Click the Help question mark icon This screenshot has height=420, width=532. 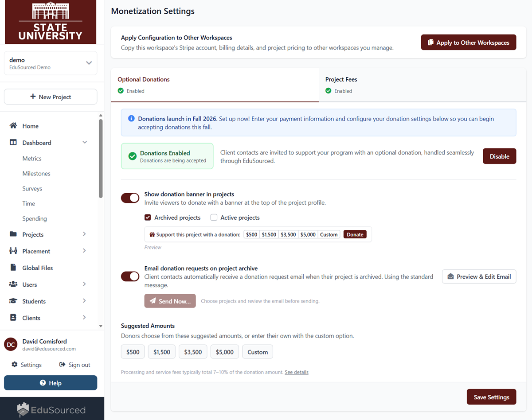pyautogui.click(x=43, y=383)
